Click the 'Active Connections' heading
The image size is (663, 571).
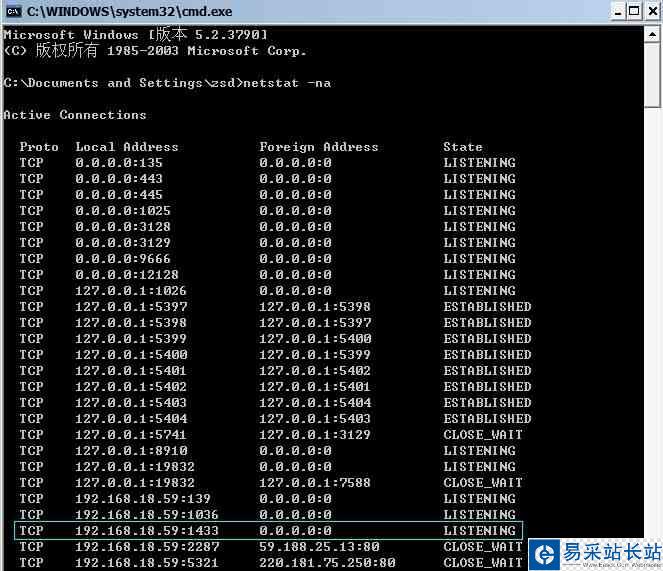click(75, 115)
